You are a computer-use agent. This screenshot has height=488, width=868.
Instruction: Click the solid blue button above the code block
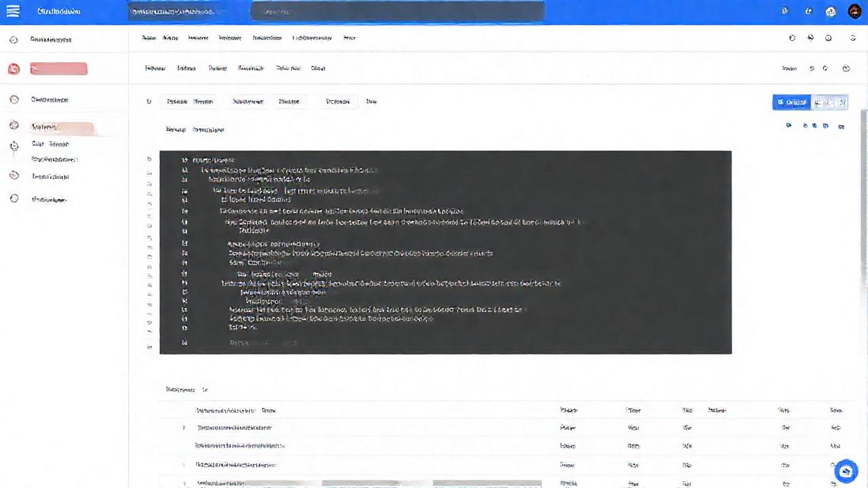point(791,102)
